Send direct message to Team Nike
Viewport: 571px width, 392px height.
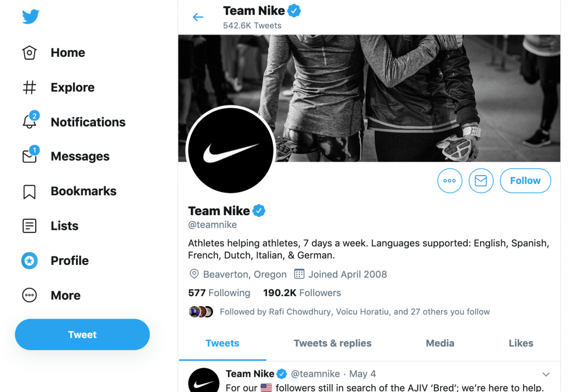481,181
